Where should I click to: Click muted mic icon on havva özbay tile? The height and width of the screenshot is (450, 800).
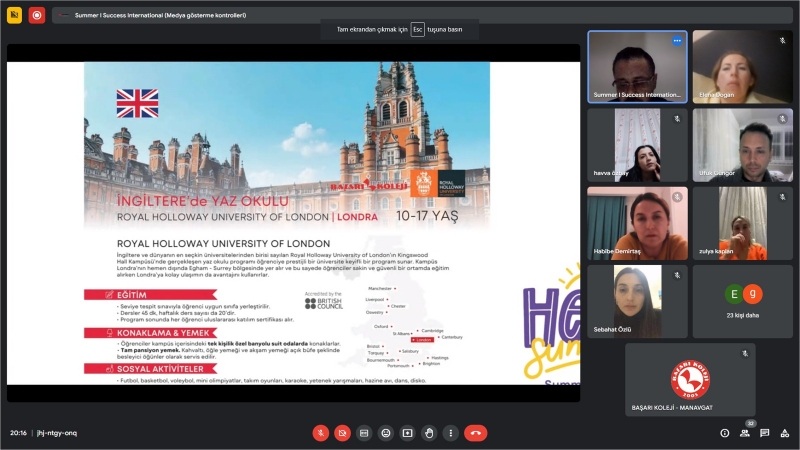point(677,119)
